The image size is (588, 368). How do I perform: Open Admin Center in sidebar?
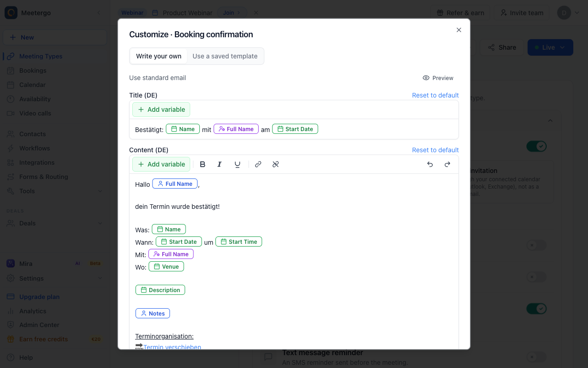55,325
